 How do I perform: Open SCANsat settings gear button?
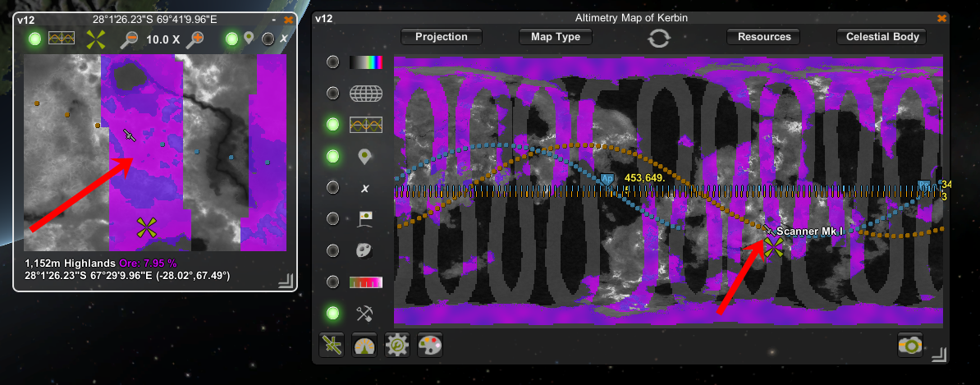tap(397, 345)
